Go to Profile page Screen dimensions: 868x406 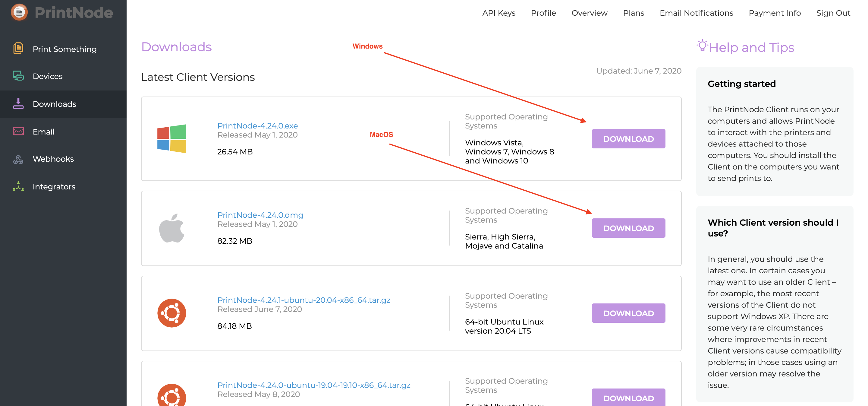(543, 13)
